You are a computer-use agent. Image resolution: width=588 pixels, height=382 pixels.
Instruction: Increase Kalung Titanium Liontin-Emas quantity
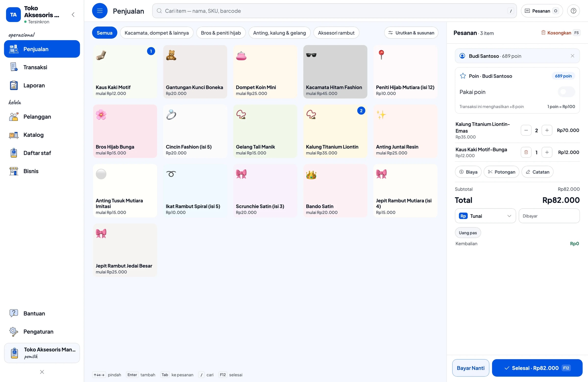(547, 130)
